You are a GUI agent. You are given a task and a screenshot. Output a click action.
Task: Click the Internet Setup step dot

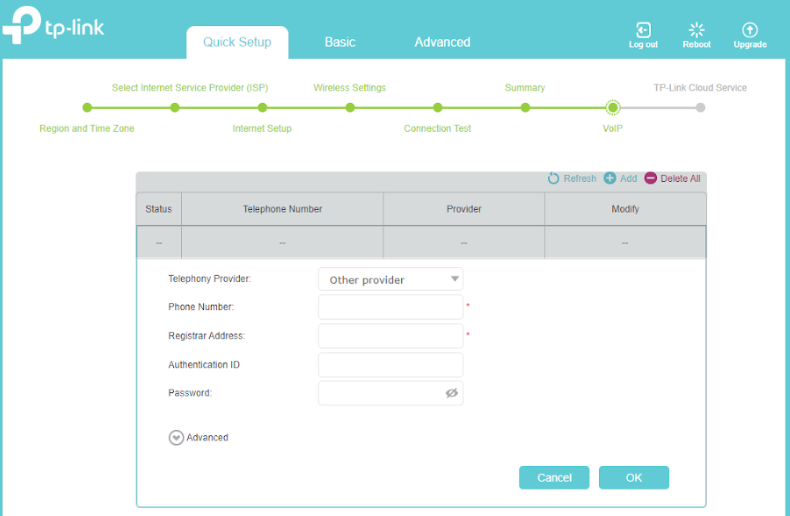[262, 107]
